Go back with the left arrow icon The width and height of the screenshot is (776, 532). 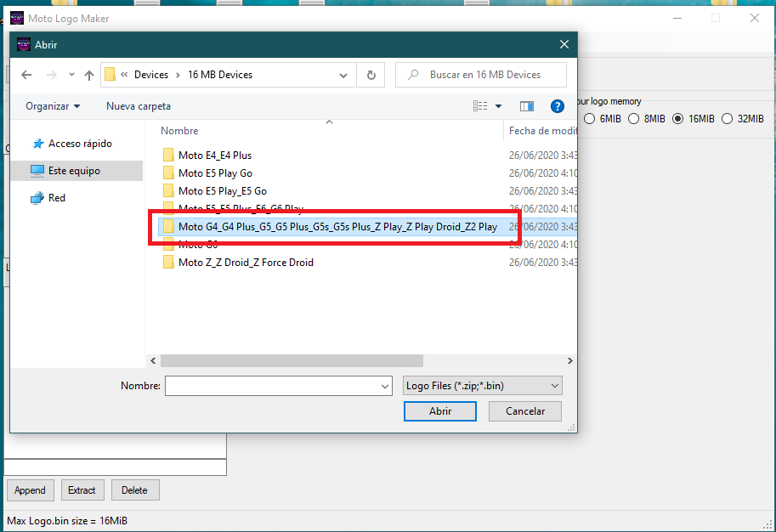click(26, 75)
